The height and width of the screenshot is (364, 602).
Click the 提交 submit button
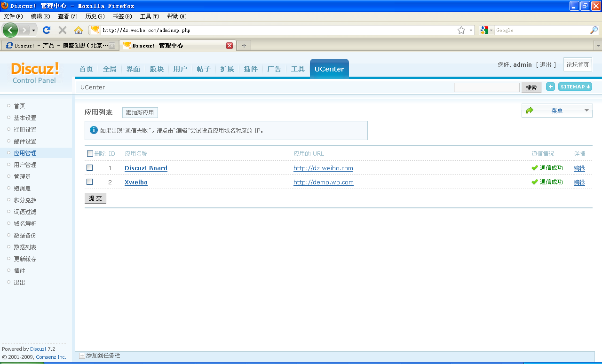(95, 198)
